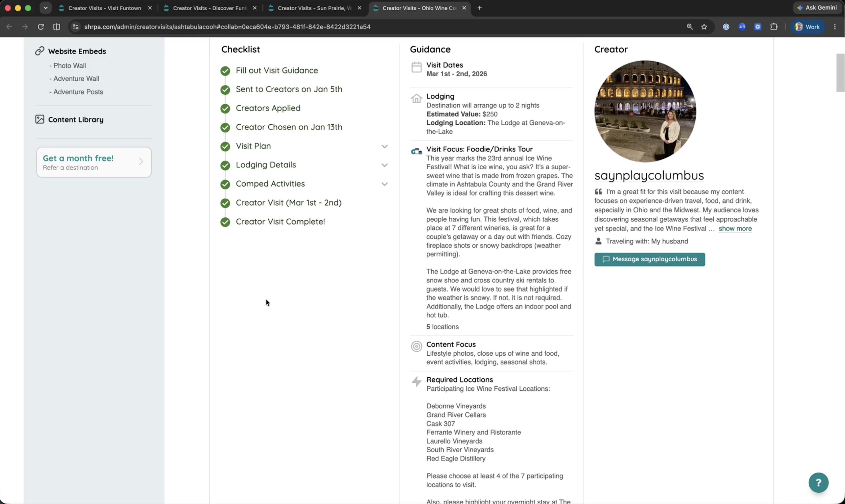Bookmark this page with star icon
The width and height of the screenshot is (845, 504).
704,27
